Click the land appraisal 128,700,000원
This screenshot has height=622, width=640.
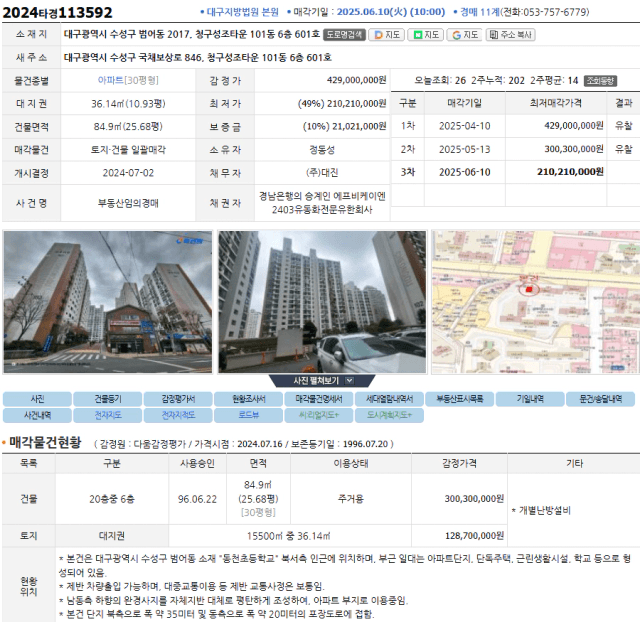tap(474, 535)
